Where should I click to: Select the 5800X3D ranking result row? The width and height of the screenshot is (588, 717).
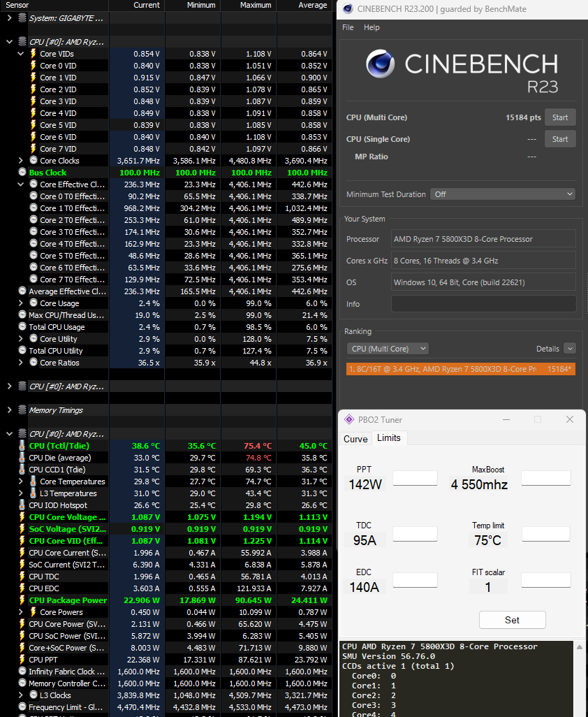pos(460,369)
